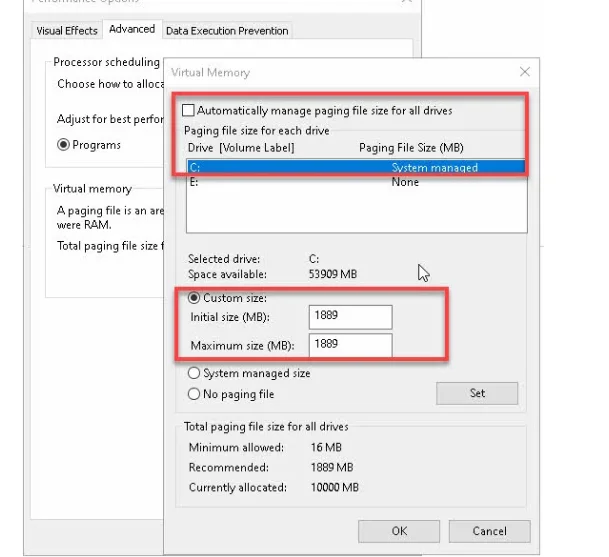Select the No paging file option
This screenshot has height=557, width=609.
[x=194, y=394]
